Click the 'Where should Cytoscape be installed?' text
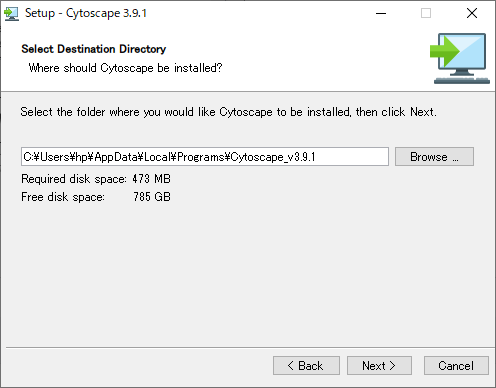Screen dimensions: 496x388 [125, 68]
